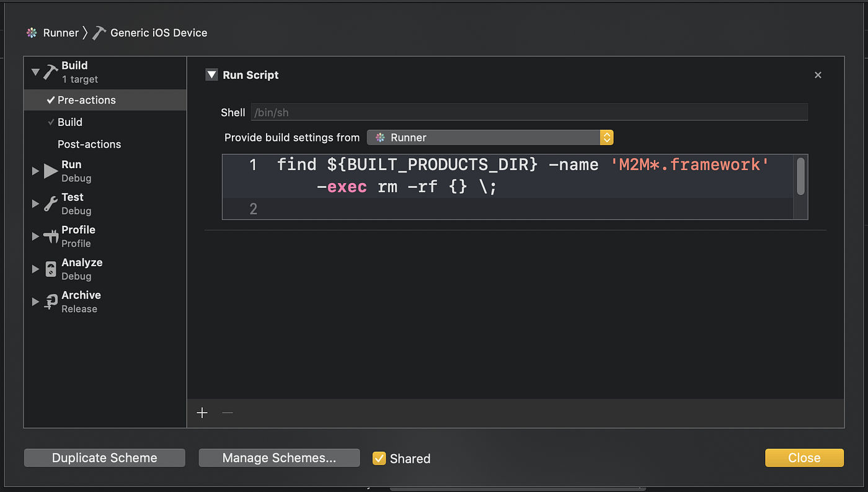Click the Run play icon in sidebar

tap(51, 171)
